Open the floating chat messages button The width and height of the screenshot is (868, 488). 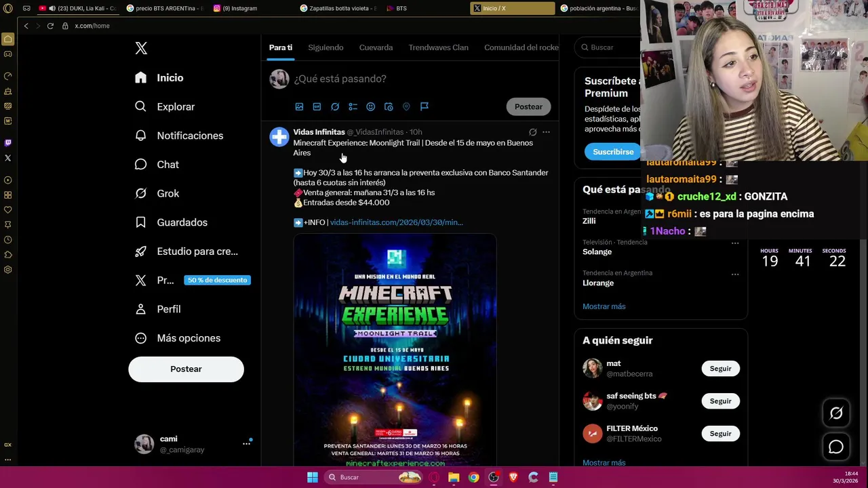(x=836, y=447)
